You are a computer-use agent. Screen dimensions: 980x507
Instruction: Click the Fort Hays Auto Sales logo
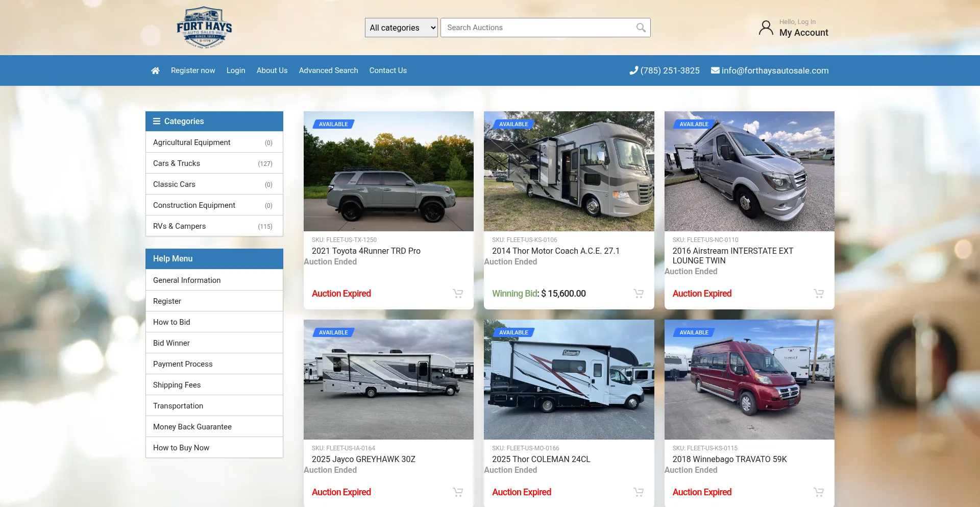click(x=204, y=28)
